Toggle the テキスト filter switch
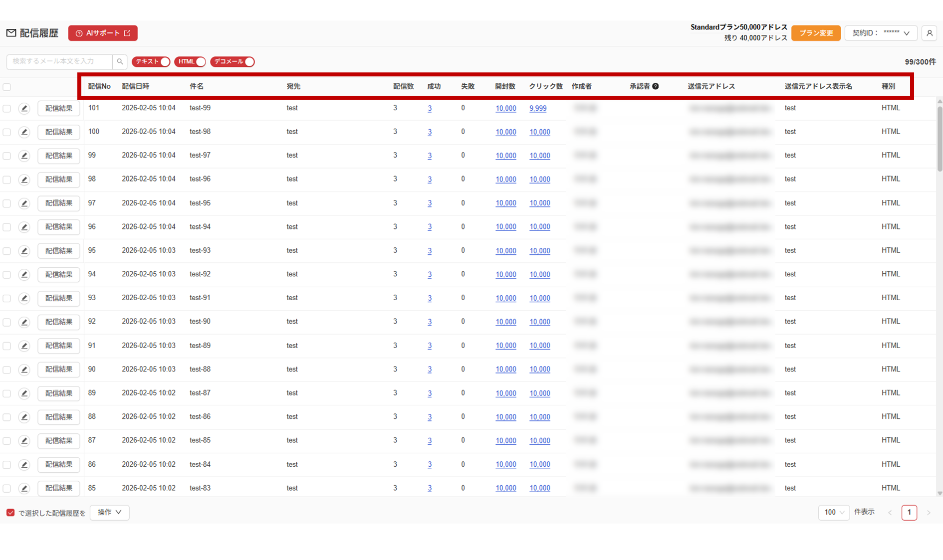 click(151, 62)
